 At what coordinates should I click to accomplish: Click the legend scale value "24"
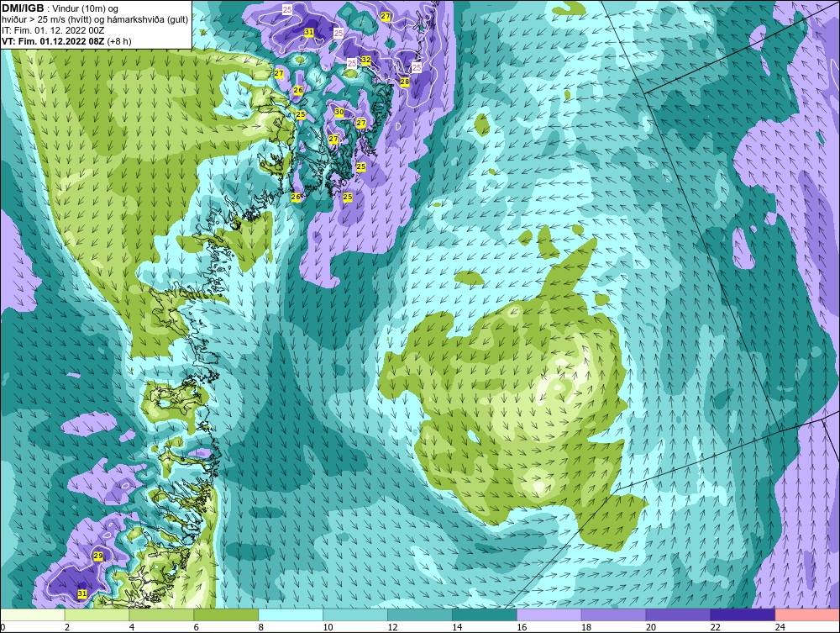780,627
